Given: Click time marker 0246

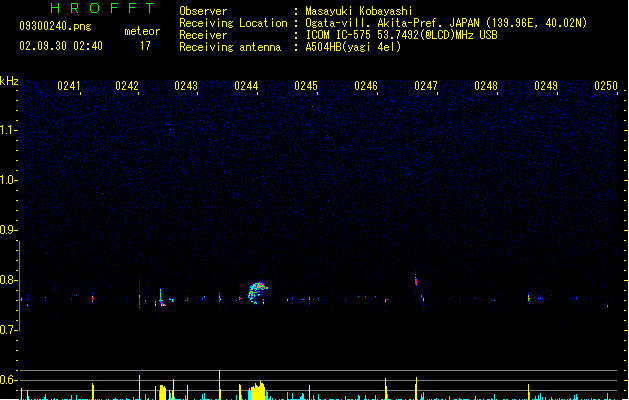Looking at the screenshot, I should (366, 86).
